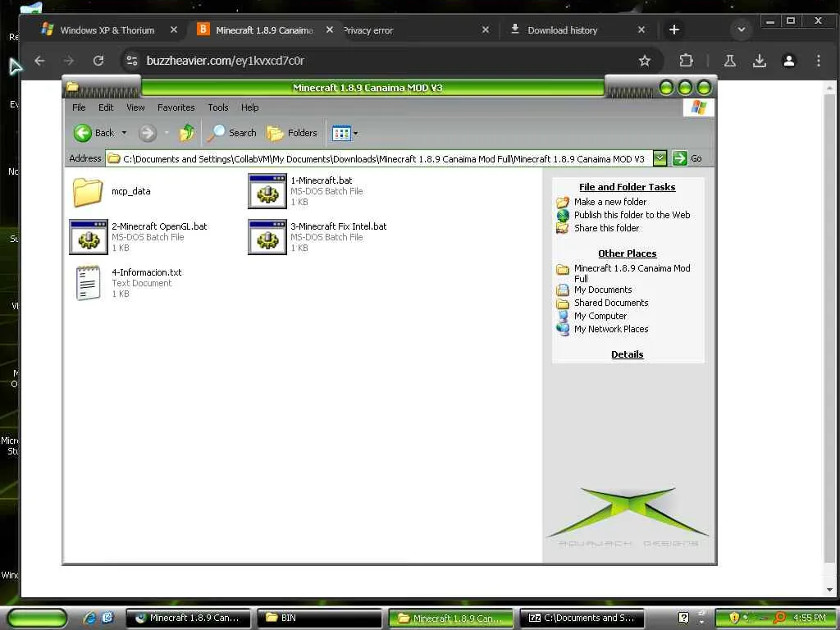Viewport: 840px width, 630px height.
Task: Bookmark this page with the star
Action: (645, 61)
